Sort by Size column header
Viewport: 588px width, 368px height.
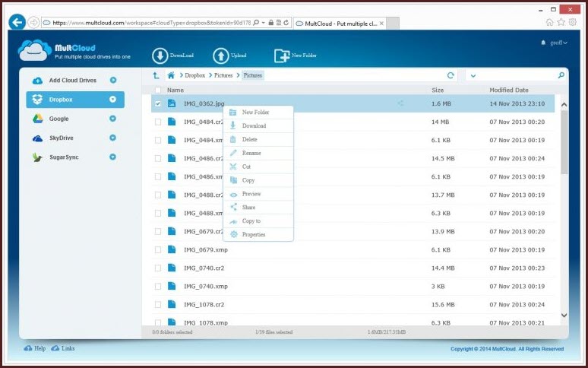[x=438, y=90]
